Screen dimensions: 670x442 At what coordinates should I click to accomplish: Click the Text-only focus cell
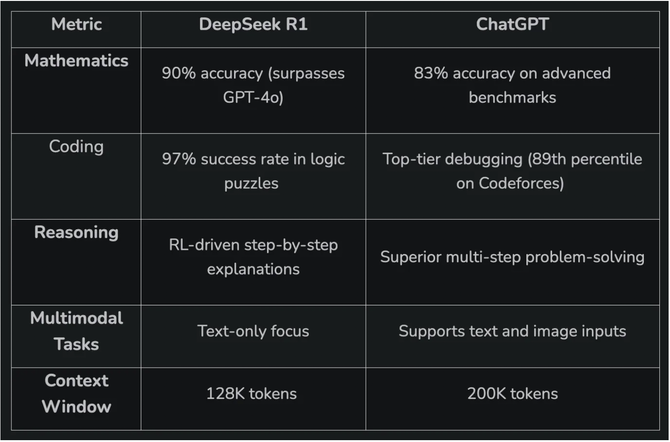pyautogui.click(x=252, y=331)
